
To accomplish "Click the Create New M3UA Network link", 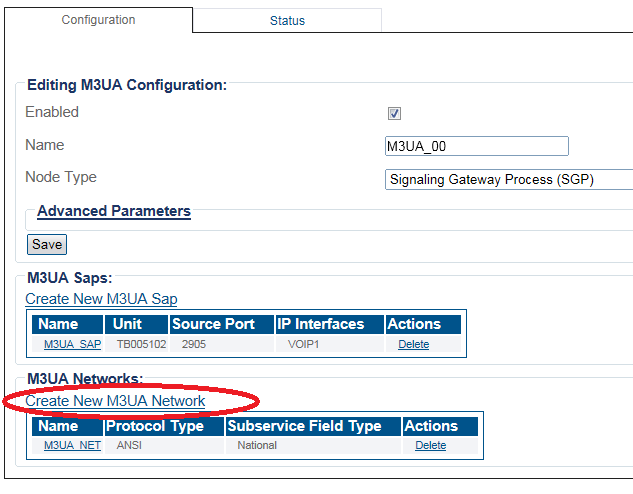I will pyautogui.click(x=115, y=401).
